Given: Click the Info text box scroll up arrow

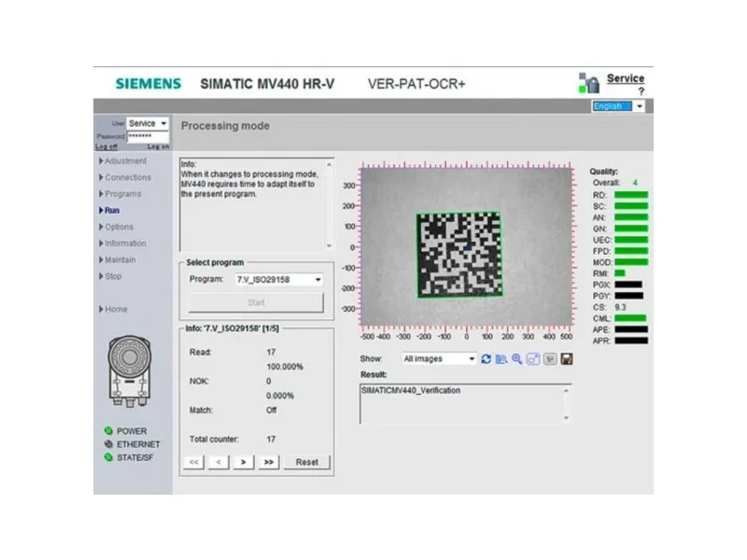Looking at the screenshot, I should coord(329,165).
